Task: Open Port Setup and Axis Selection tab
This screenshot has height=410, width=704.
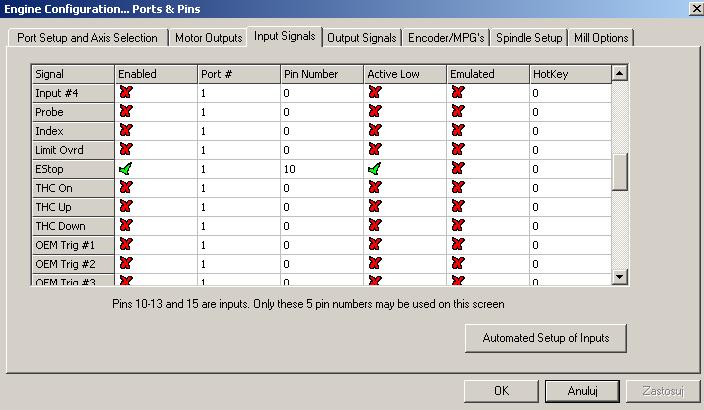Action: [x=88, y=38]
